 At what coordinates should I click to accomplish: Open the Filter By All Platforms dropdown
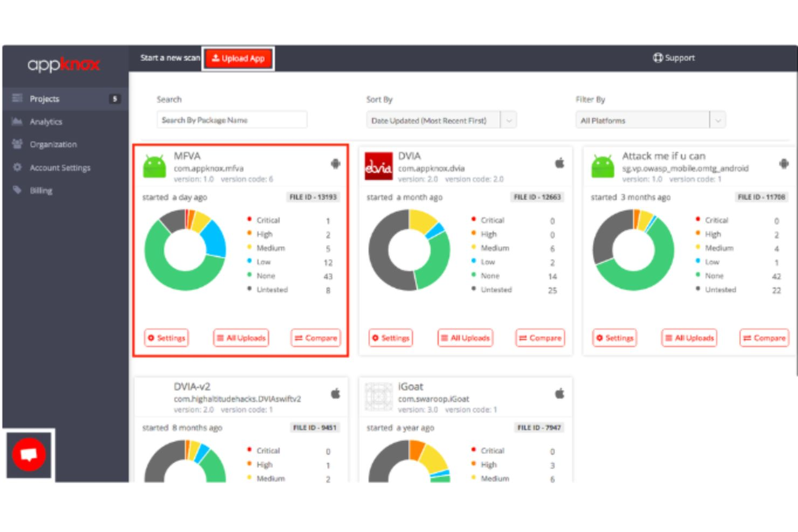pyautogui.click(x=650, y=120)
